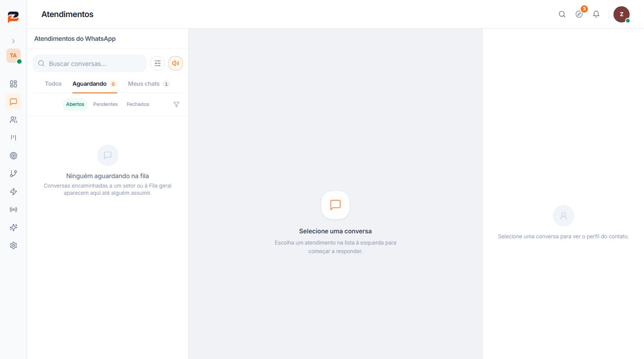Open the broadcast signal icon
Viewport: 644px width, 359px height.
coord(13,210)
